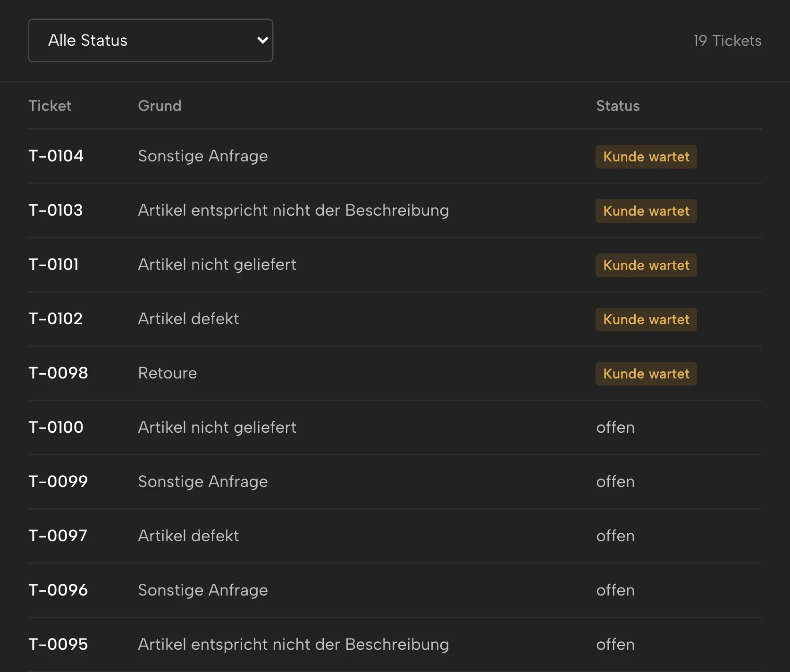Image resolution: width=790 pixels, height=672 pixels.
Task: Click the offen status of T-0099
Action: click(x=615, y=481)
